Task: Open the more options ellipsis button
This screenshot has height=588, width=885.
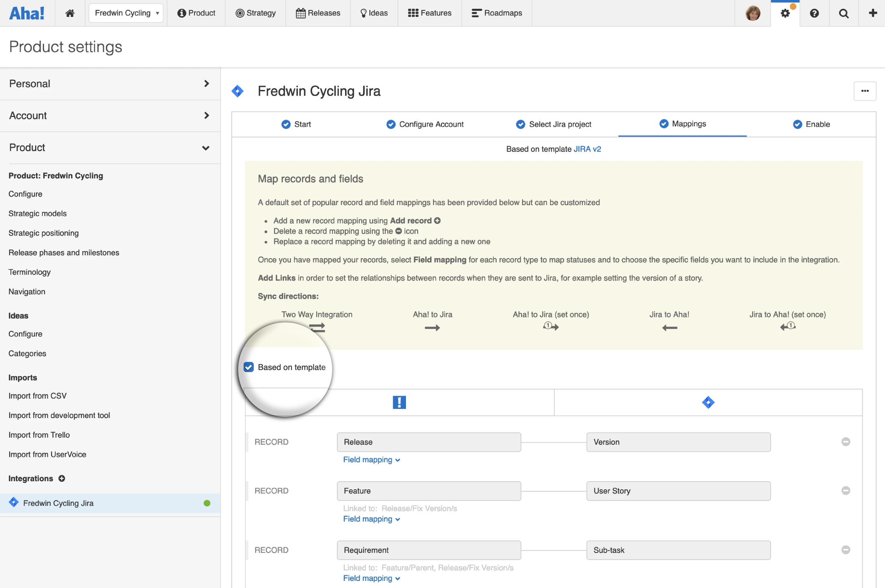Action: (864, 91)
